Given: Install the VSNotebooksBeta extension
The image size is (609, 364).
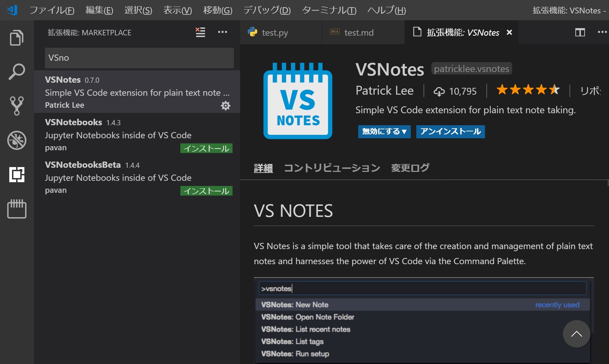Looking at the screenshot, I should pyautogui.click(x=206, y=190).
